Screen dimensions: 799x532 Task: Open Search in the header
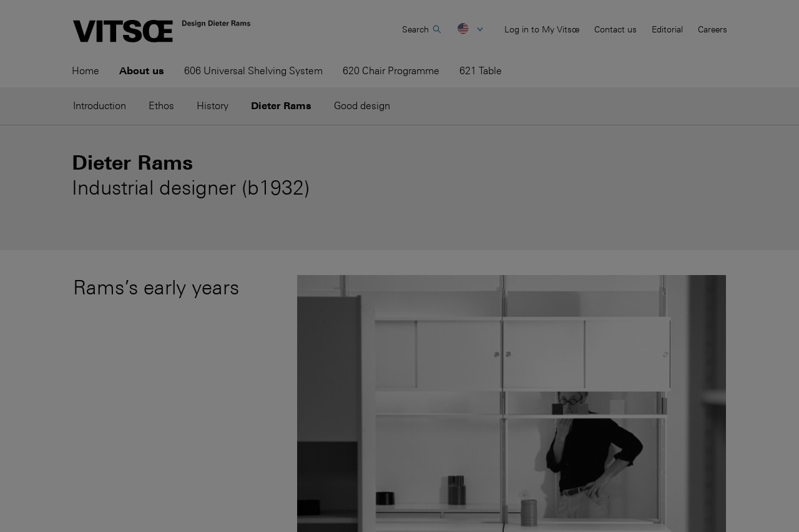point(415,29)
